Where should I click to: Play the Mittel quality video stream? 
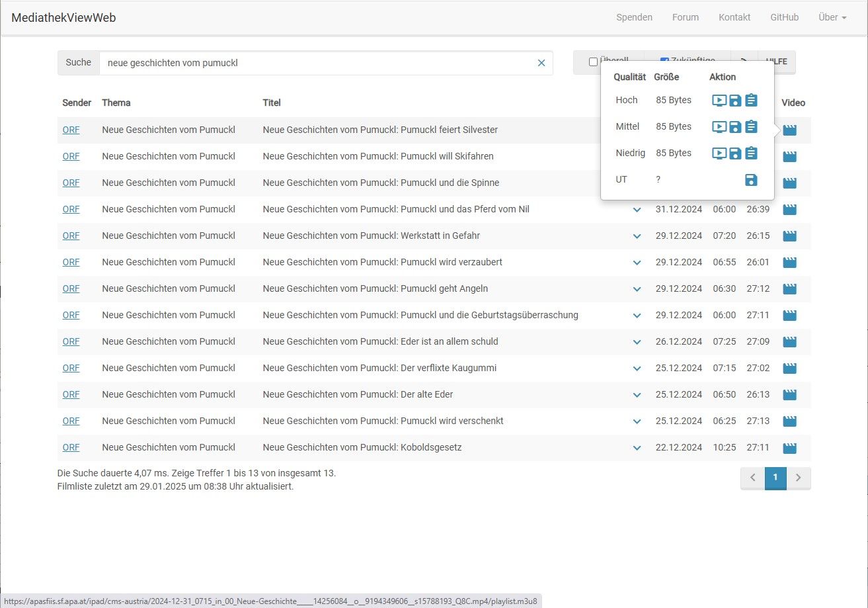[719, 127]
